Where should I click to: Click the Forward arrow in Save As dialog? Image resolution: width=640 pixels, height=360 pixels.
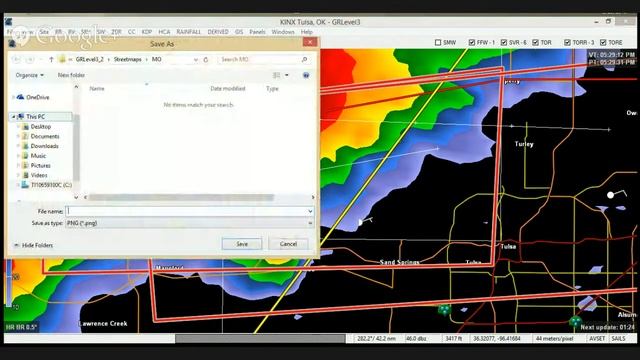coord(30,60)
